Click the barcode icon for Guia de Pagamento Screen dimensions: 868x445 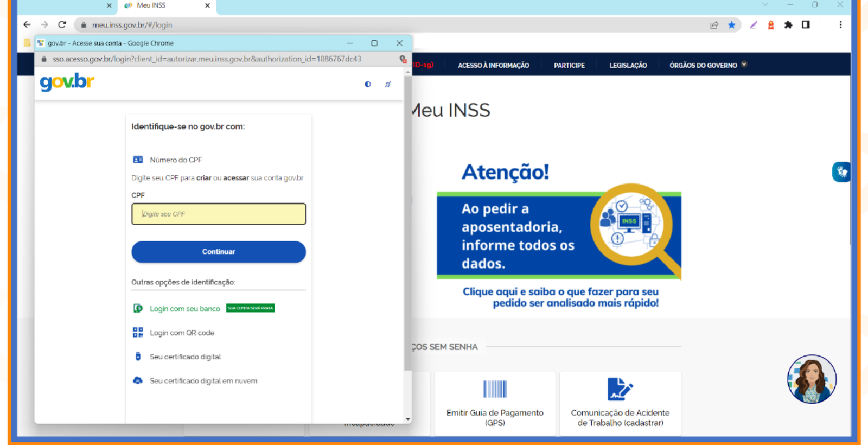pyautogui.click(x=495, y=389)
